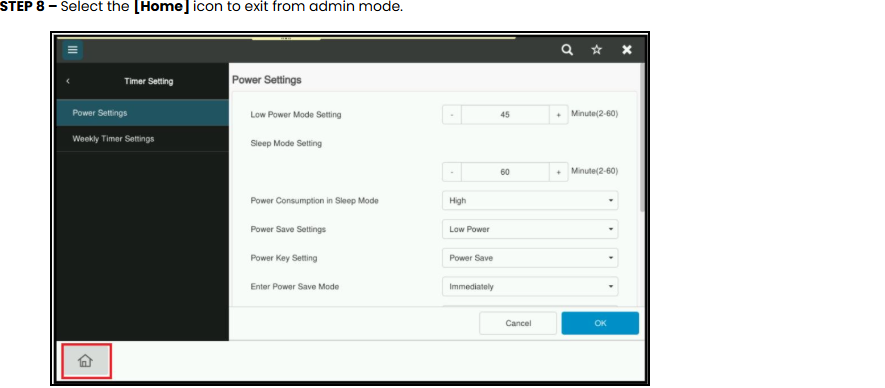Decrease the Low Power Mode minutes
This screenshot has height=388, width=885.
pyautogui.click(x=452, y=115)
